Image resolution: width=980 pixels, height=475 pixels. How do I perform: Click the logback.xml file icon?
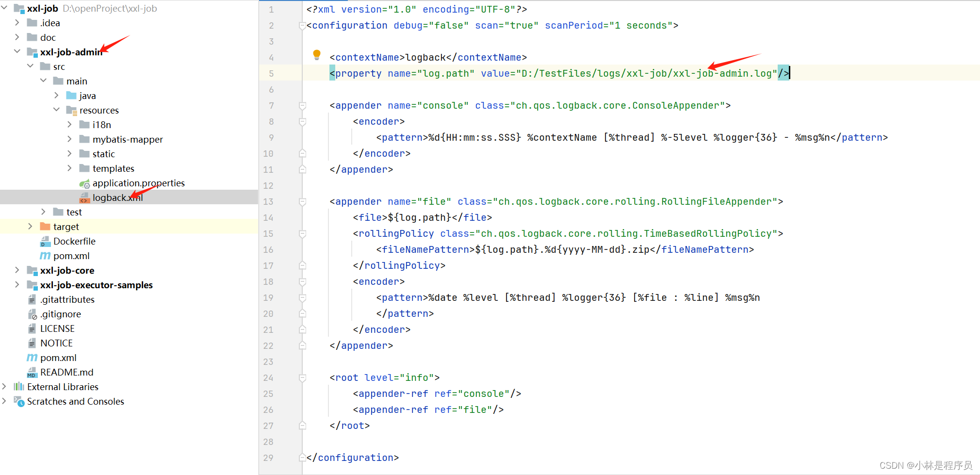tap(84, 198)
